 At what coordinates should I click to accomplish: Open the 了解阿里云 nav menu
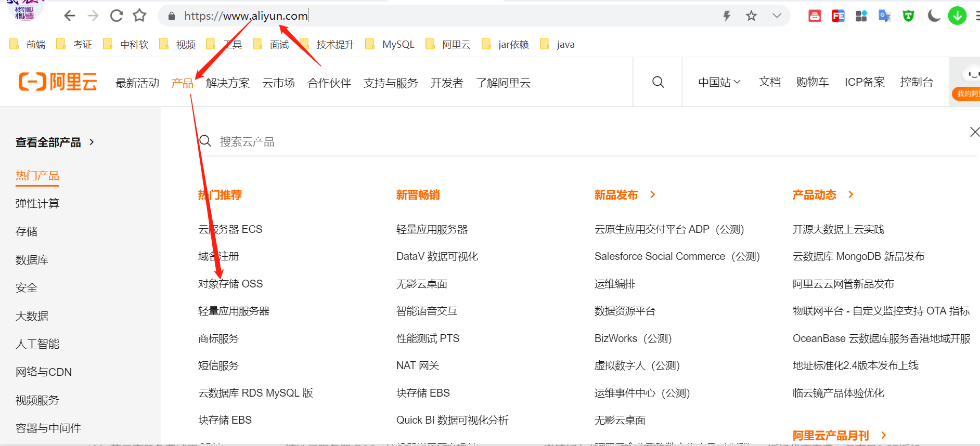coord(503,83)
